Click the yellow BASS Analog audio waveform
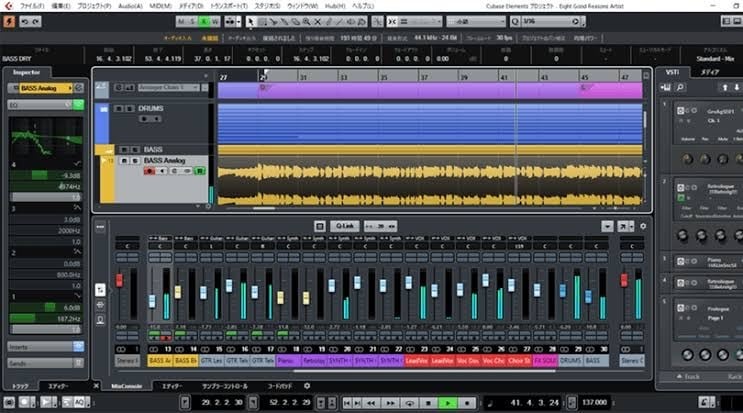The image size is (743, 413). click(x=430, y=180)
